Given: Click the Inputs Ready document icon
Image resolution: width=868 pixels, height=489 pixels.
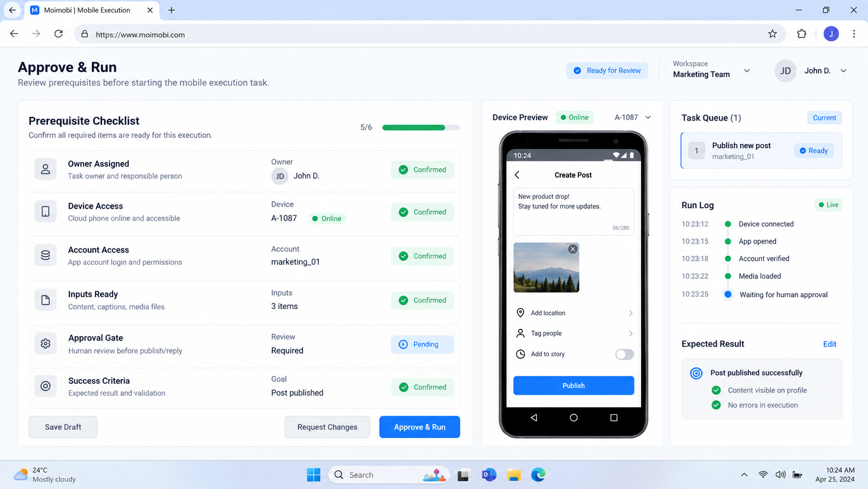Looking at the screenshot, I should tap(46, 300).
